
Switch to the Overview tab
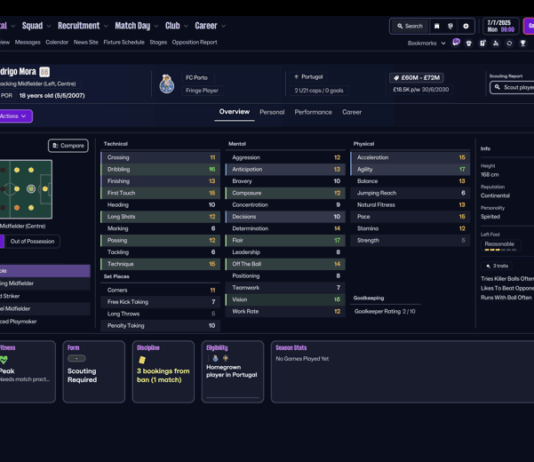tap(234, 112)
